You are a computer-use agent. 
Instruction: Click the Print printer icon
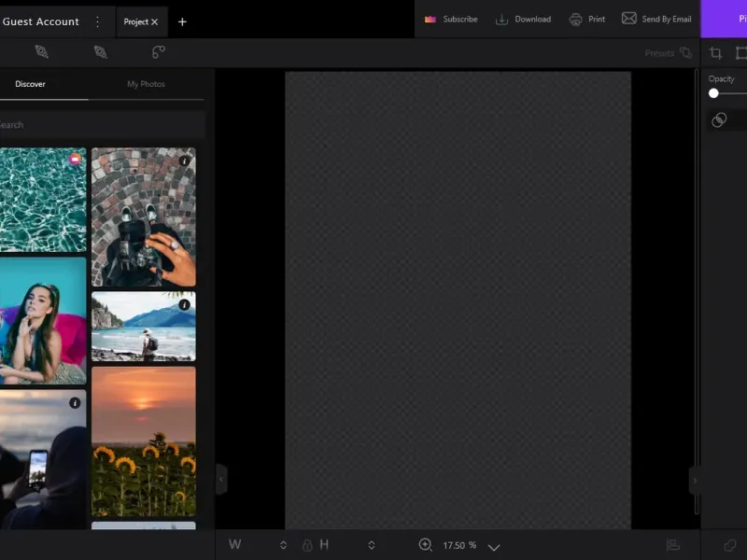576,20
